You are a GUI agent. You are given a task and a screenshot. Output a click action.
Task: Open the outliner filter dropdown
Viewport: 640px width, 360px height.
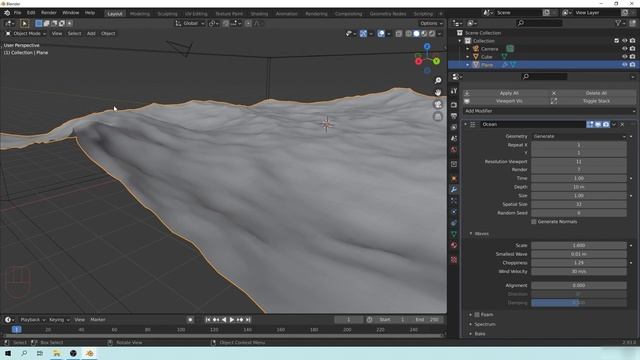tap(620, 23)
